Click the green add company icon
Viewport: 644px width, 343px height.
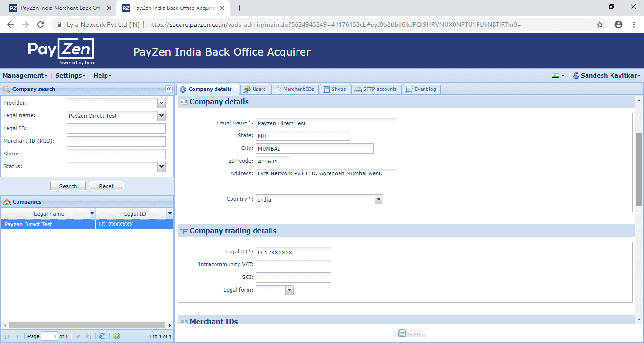pos(117,336)
